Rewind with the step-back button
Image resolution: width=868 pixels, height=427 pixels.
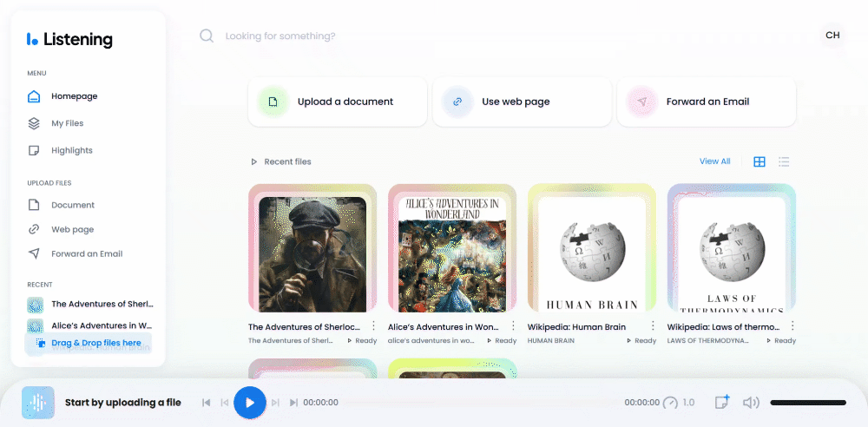click(x=224, y=403)
